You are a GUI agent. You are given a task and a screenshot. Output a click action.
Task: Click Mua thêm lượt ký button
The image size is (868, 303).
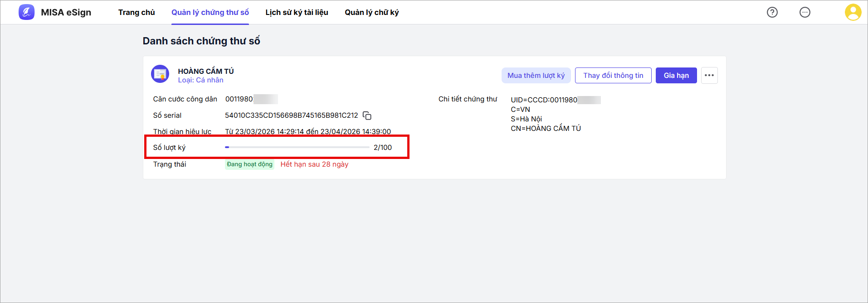point(536,75)
